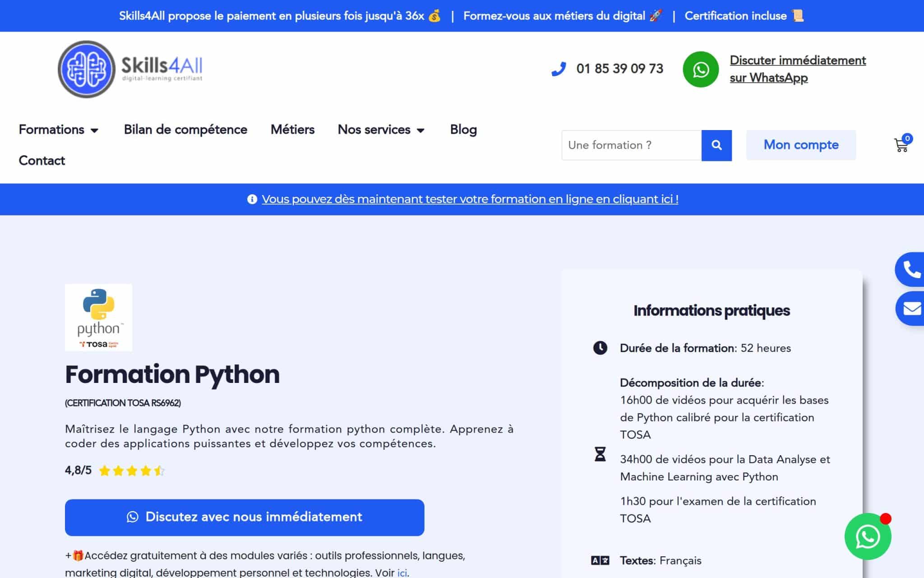Click the Formation Python heading
The image size is (924, 578).
[172, 374]
